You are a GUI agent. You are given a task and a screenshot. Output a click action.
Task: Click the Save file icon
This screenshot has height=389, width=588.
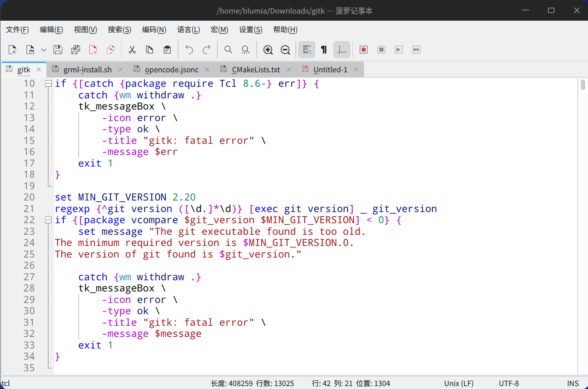(58, 50)
